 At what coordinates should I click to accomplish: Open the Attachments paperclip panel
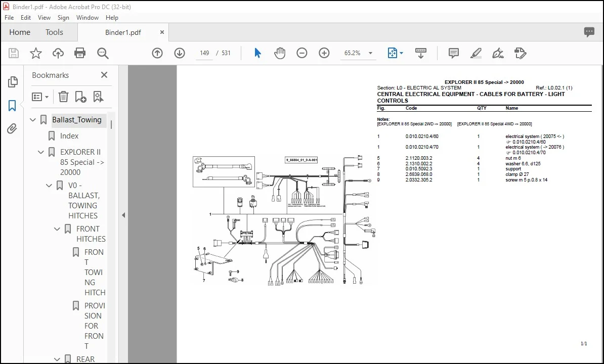coord(12,128)
